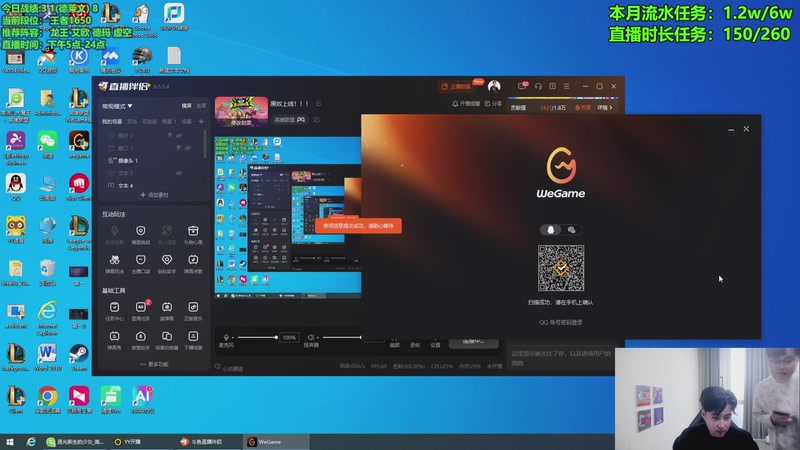
Task: Click the microphone volume 100% value box
Action: pyautogui.click(x=289, y=337)
